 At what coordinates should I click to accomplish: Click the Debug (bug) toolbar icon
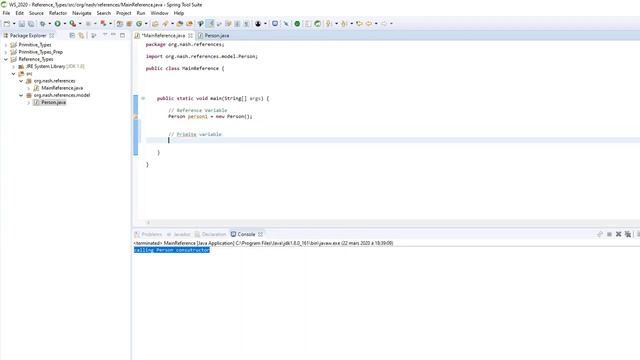pyautogui.click(x=42, y=24)
